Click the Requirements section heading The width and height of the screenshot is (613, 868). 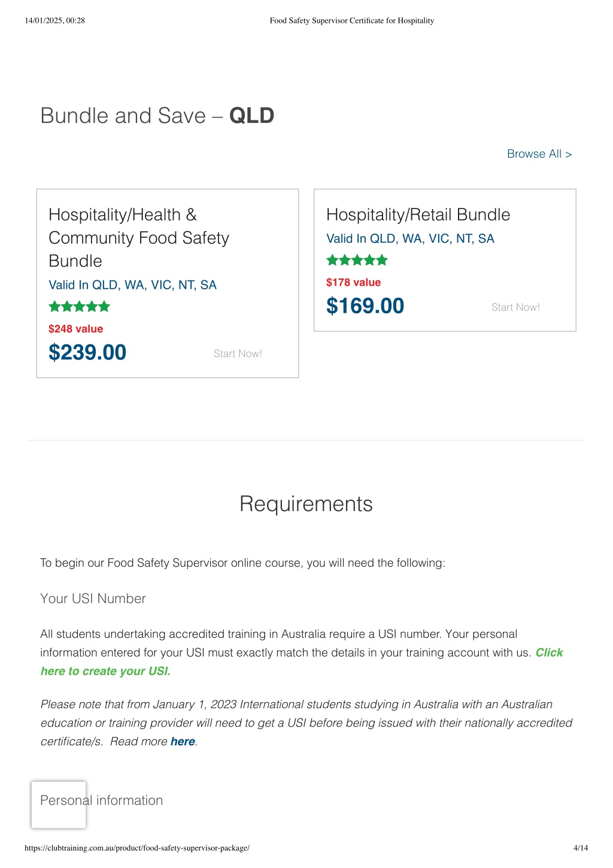(x=306, y=504)
